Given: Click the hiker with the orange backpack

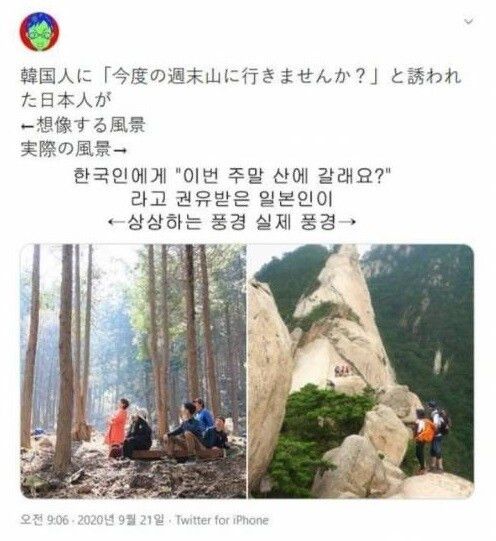Looking at the screenshot, I should tap(423, 439).
